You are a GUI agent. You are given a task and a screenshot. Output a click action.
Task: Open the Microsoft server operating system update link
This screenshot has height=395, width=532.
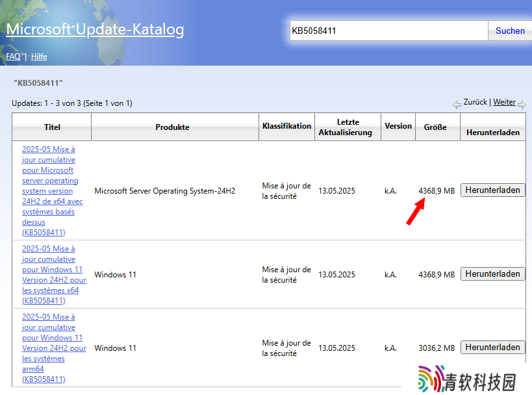tap(52, 191)
